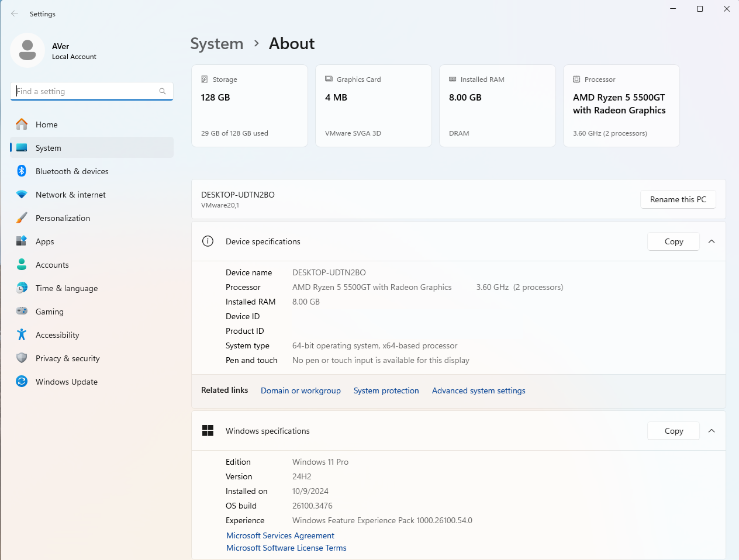Screen dimensions: 739x560
Task: Open Bluetooth & devices settings
Action: tap(92, 171)
